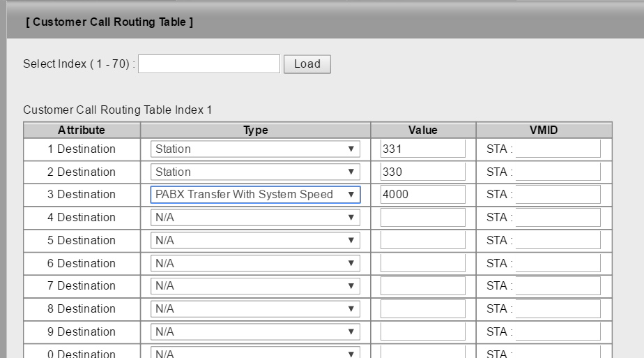Open the 6 Destination Type dropdown
The height and width of the screenshot is (358, 644).
[x=255, y=263]
